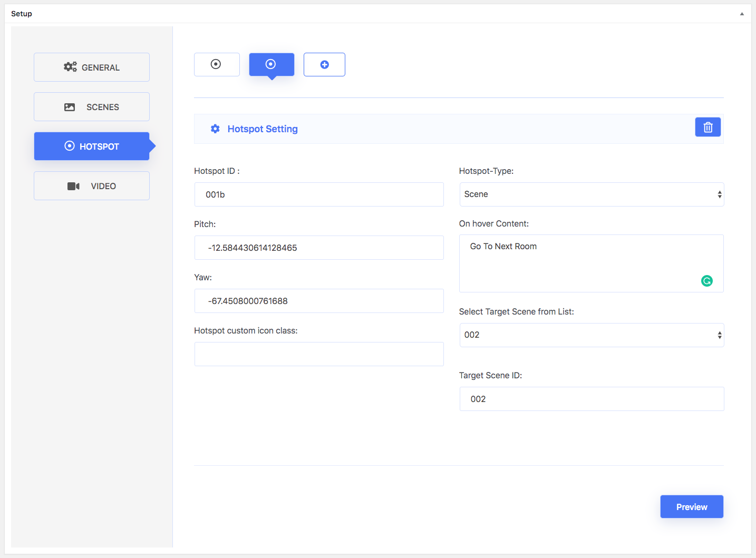
Task: Switch to the Scenes tab
Action: [92, 107]
